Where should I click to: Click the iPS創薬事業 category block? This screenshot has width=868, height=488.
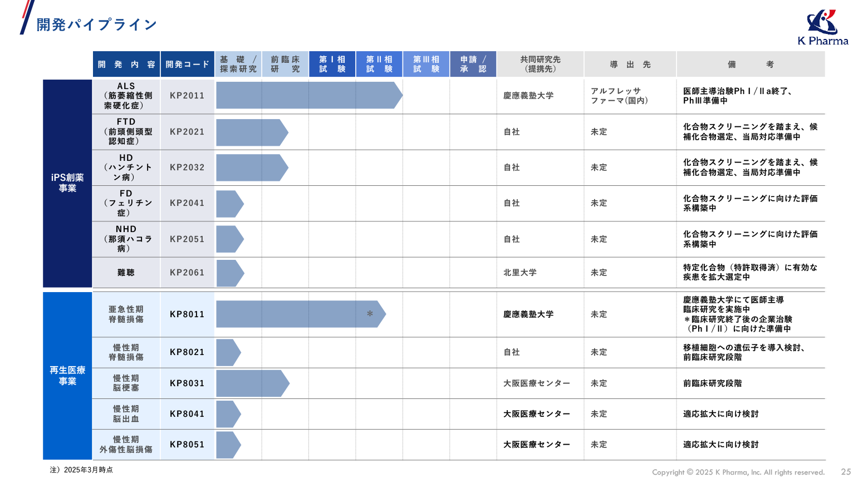click(67, 183)
